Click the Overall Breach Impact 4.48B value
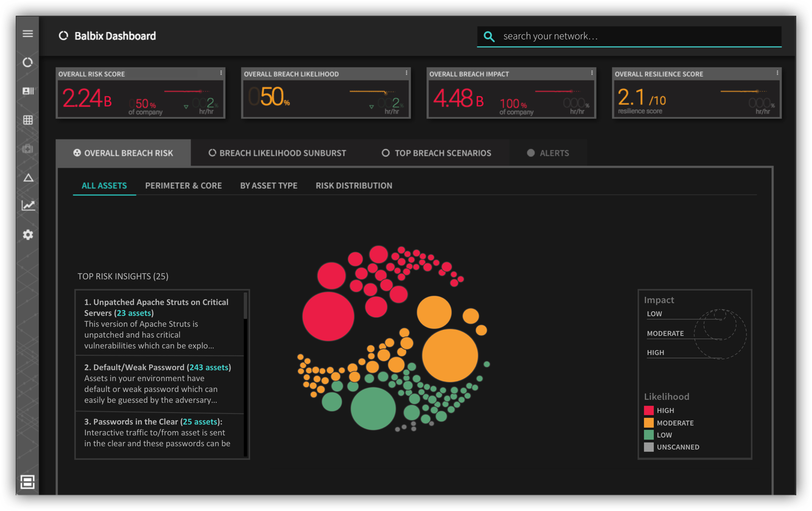 (459, 98)
